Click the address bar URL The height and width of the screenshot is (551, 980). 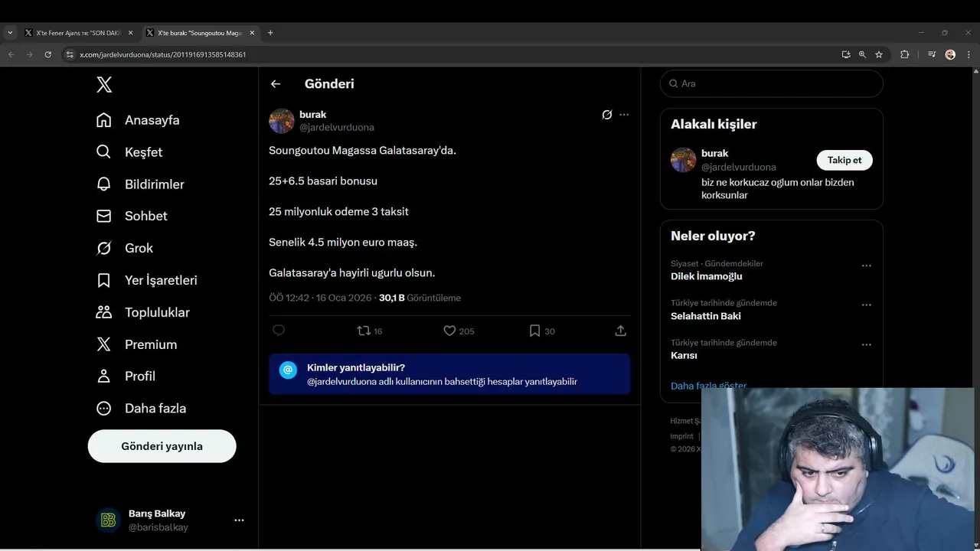point(162,55)
